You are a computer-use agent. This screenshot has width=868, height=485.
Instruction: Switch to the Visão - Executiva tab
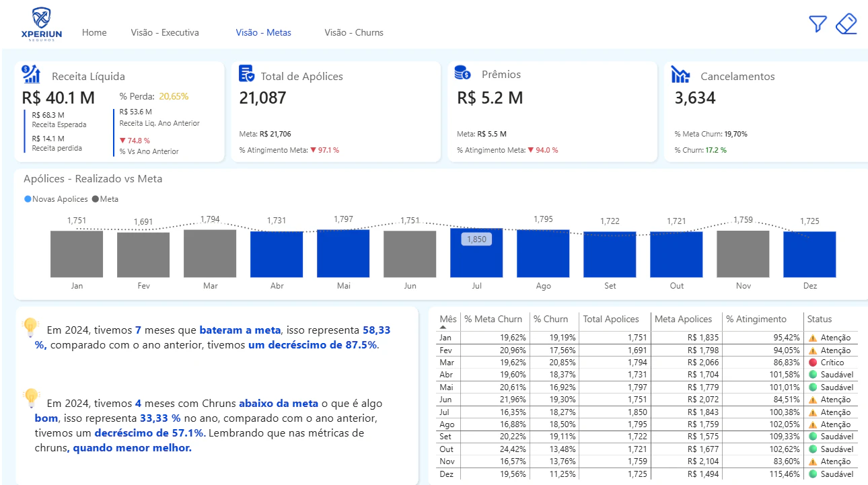[165, 32]
